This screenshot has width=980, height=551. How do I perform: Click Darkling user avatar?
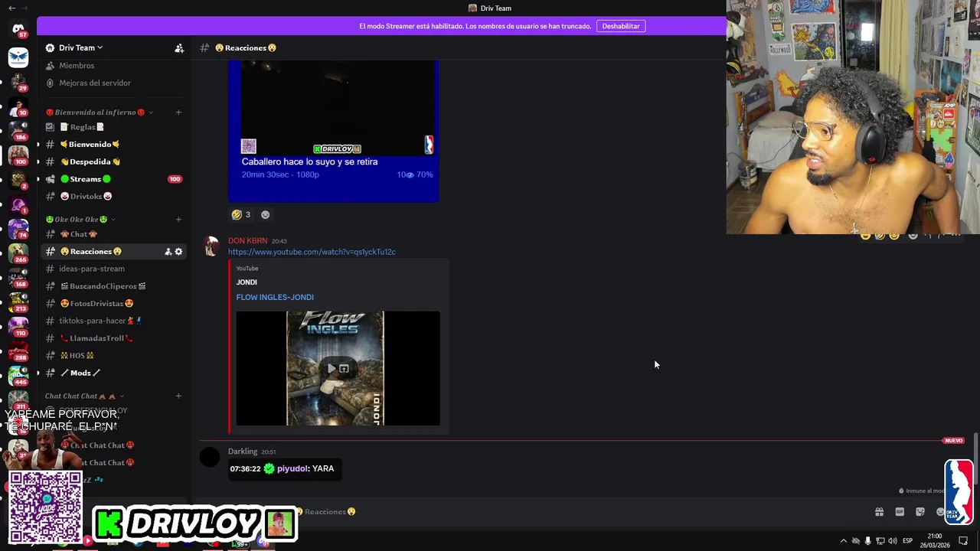(x=210, y=458)
